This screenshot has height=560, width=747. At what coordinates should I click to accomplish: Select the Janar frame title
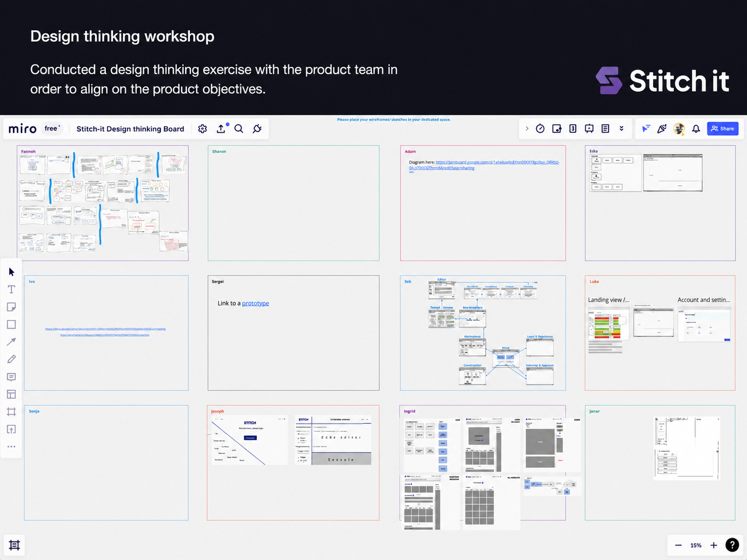point(594,411)
